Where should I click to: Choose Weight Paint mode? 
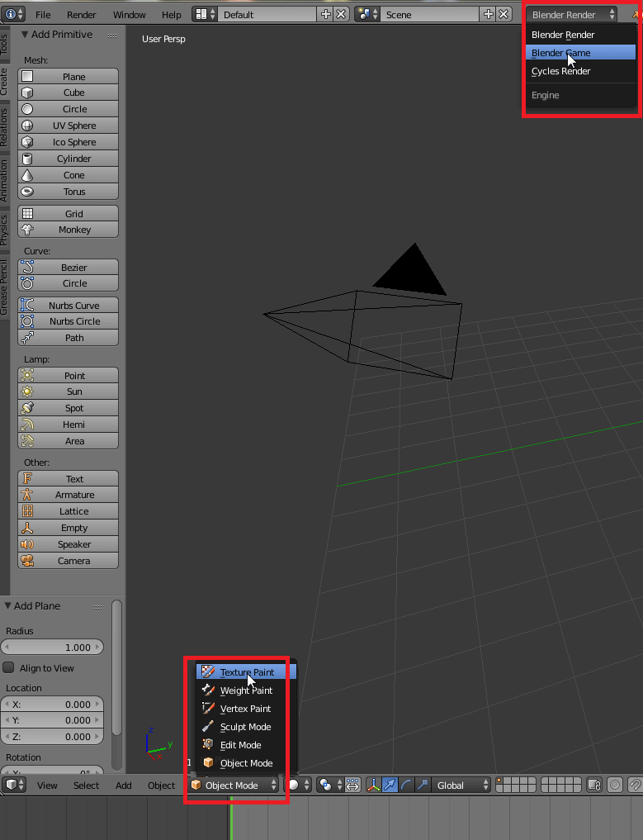tap(246, 691)
